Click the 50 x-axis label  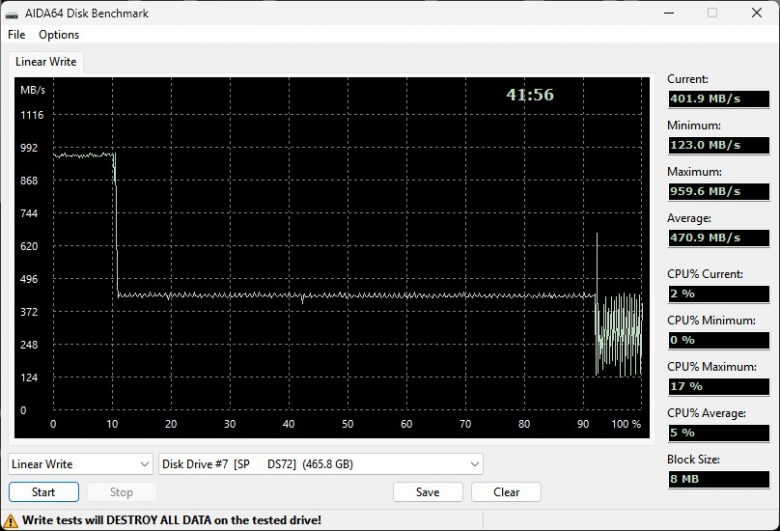347,424
